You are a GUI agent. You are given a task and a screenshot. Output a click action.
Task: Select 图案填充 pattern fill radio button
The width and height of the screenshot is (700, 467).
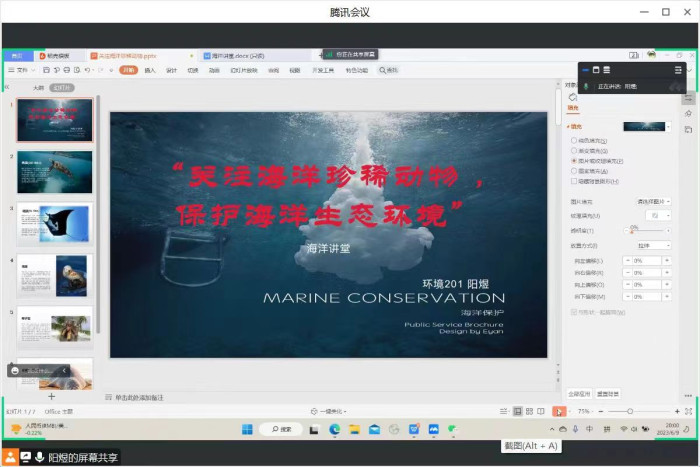click(574, 171)
